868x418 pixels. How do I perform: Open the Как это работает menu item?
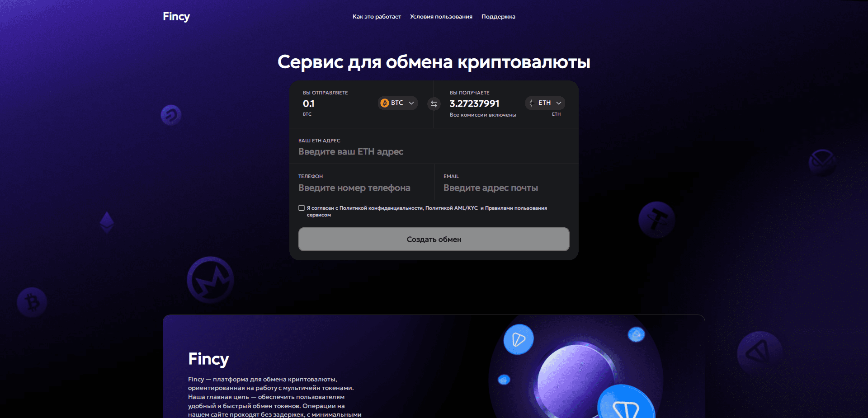pyautogui.click(x=377, y=16)
